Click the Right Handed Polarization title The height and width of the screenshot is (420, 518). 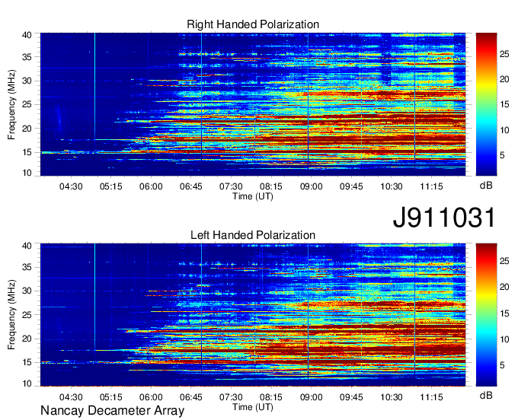pos(253,24)
